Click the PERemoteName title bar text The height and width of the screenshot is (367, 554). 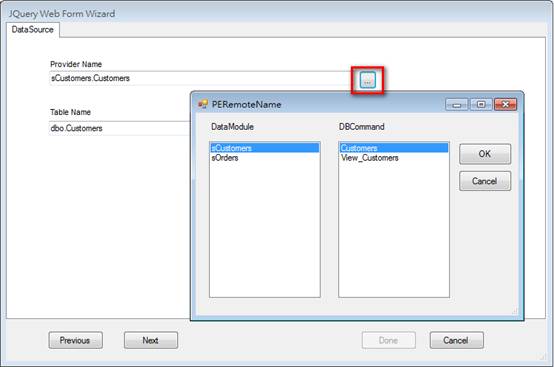click(x=246, y=105)
